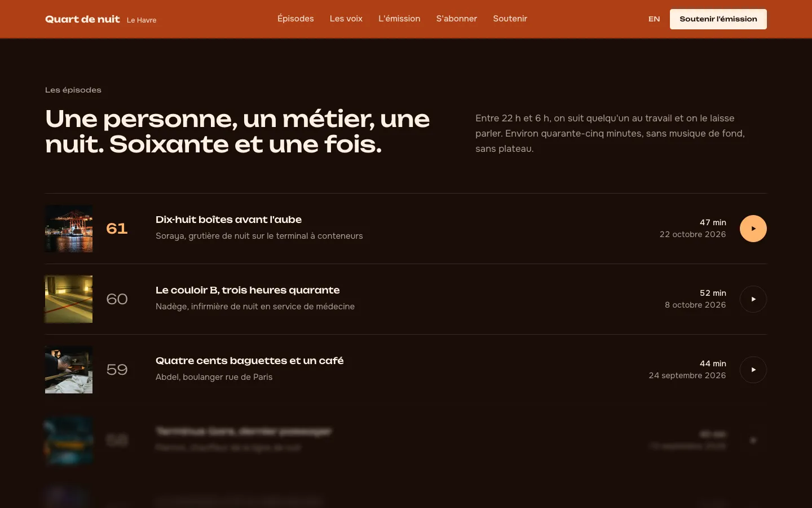
Task: Go to Les voix page
Action: coord(346,19)
